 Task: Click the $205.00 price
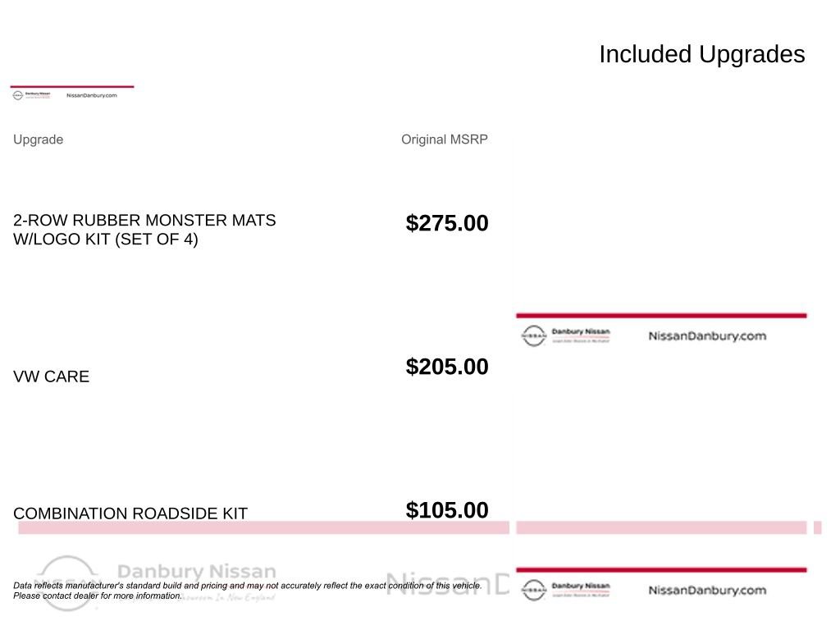point(447,367)
